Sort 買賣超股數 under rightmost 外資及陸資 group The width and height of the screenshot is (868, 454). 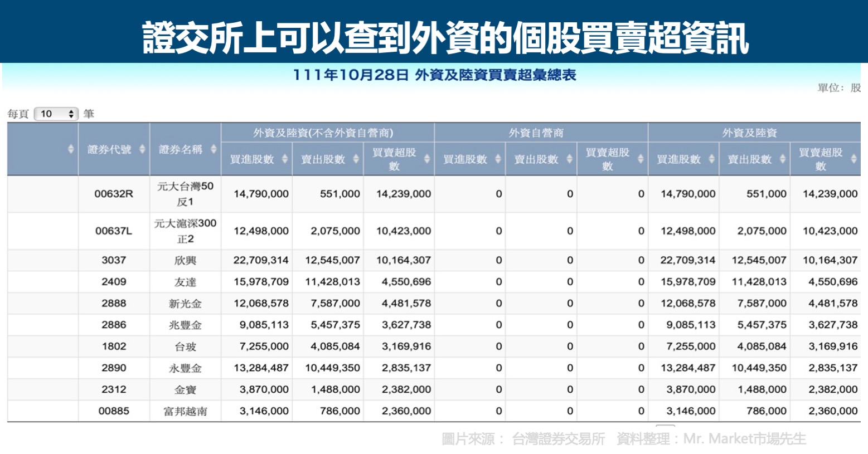point(854,159)
